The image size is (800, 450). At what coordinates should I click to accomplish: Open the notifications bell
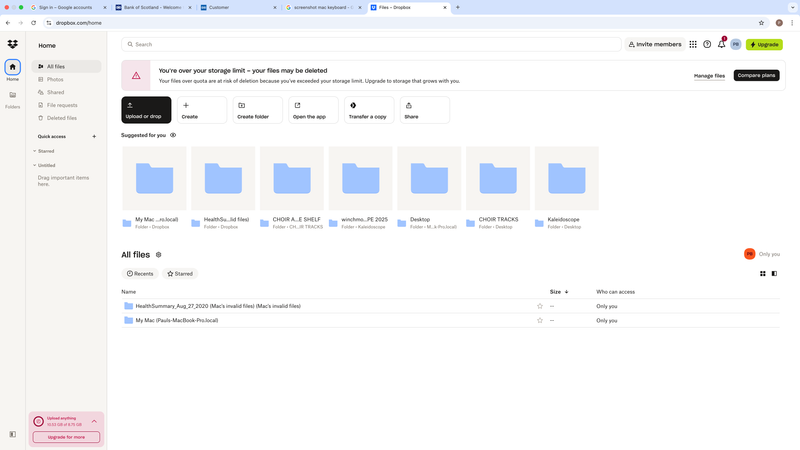(721, 44)
